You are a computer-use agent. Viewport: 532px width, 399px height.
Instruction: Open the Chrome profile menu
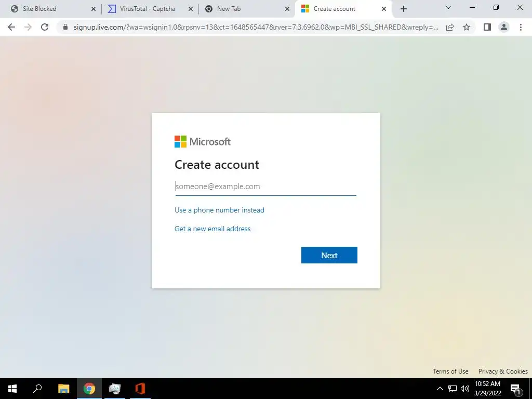pos(504,27)
